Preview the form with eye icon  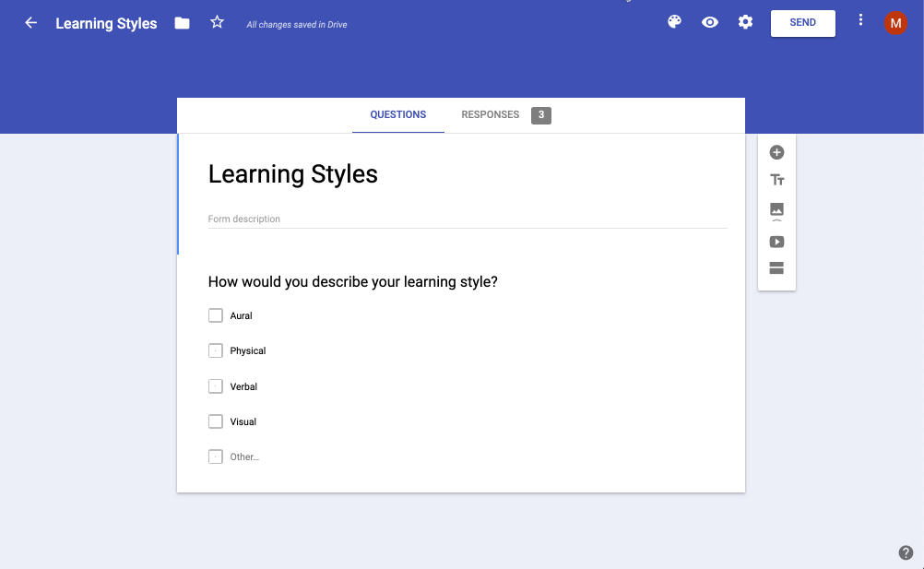pos(709,22)
